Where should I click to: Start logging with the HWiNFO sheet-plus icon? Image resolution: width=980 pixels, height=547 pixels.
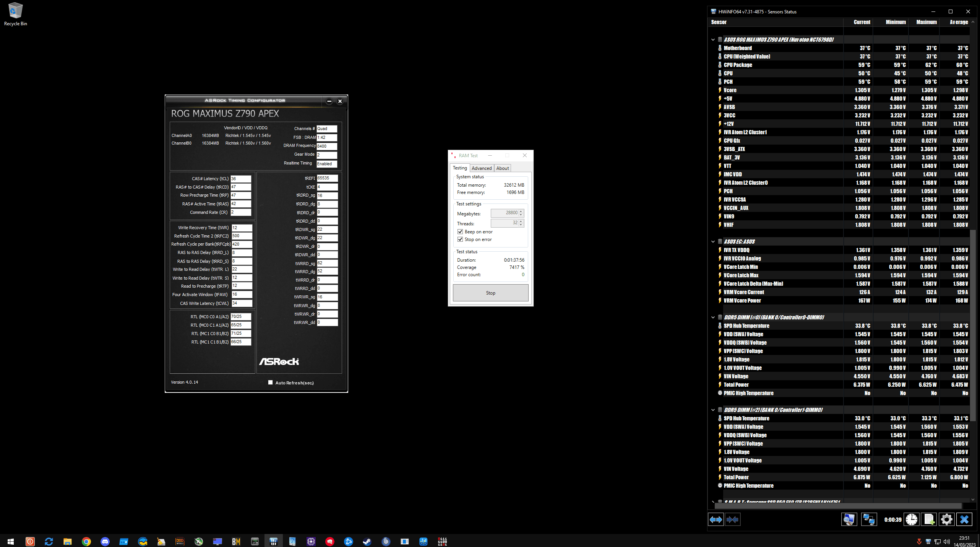click(929, 519)
